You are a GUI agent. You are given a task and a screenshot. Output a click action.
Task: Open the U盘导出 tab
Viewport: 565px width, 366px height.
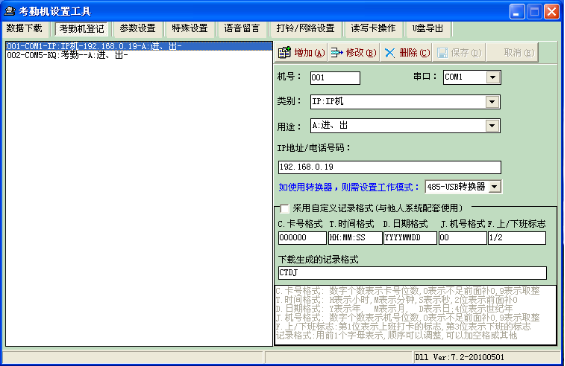tap(428, 28)
